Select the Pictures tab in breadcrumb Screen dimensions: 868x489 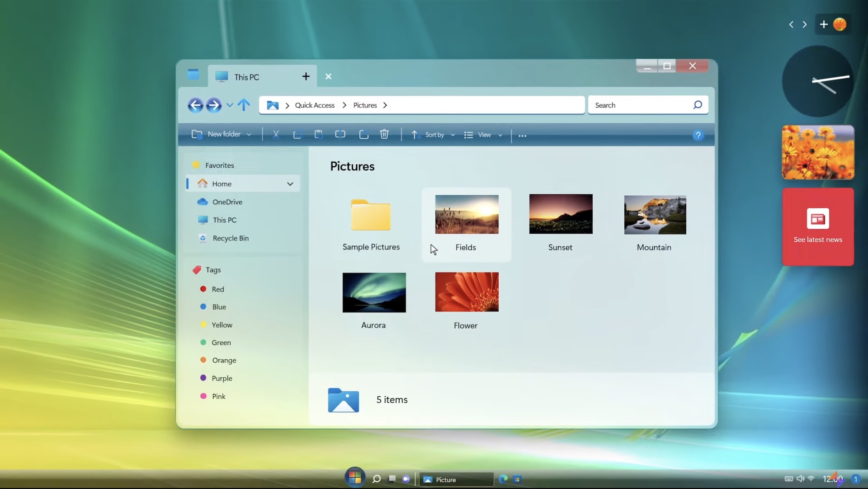coord(365,105)
